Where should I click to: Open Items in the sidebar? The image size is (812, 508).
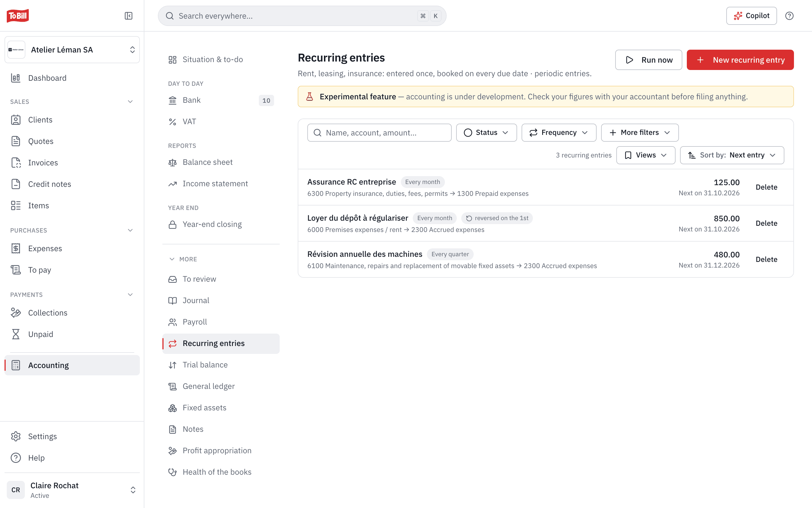coord(72,206)
